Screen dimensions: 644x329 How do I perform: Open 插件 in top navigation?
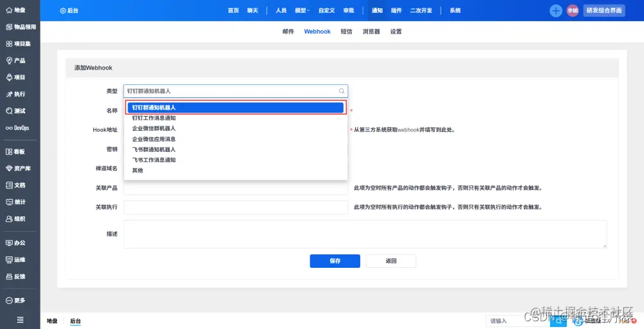coord(396,10)
